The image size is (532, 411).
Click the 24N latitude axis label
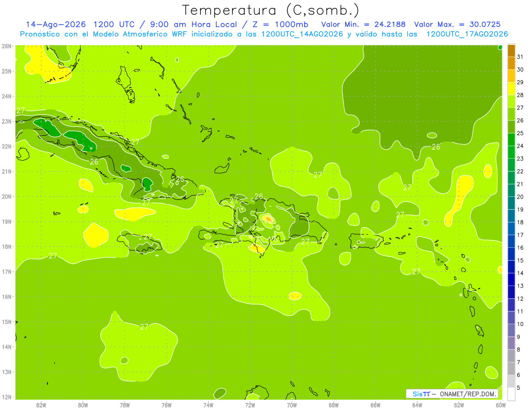click(6, 96)
